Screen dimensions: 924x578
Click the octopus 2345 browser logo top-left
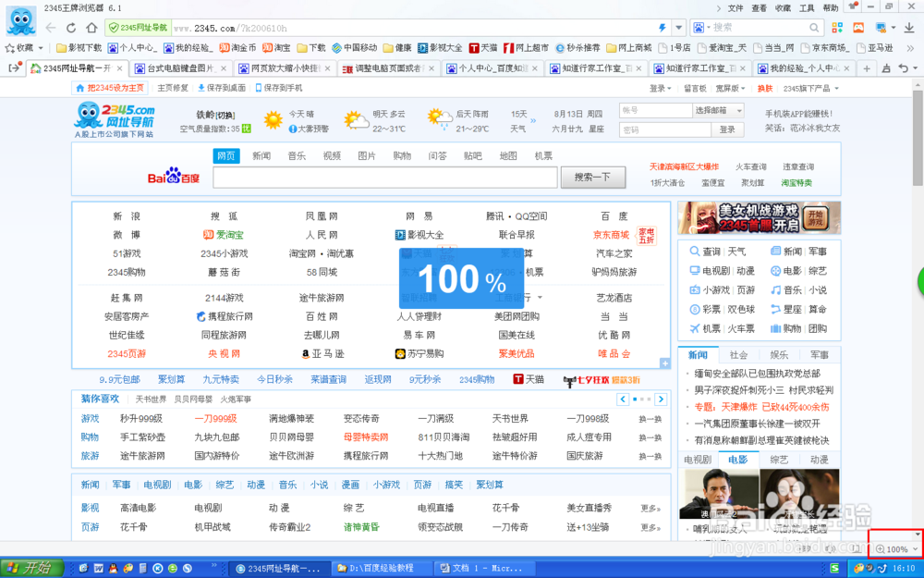[19, 21]
